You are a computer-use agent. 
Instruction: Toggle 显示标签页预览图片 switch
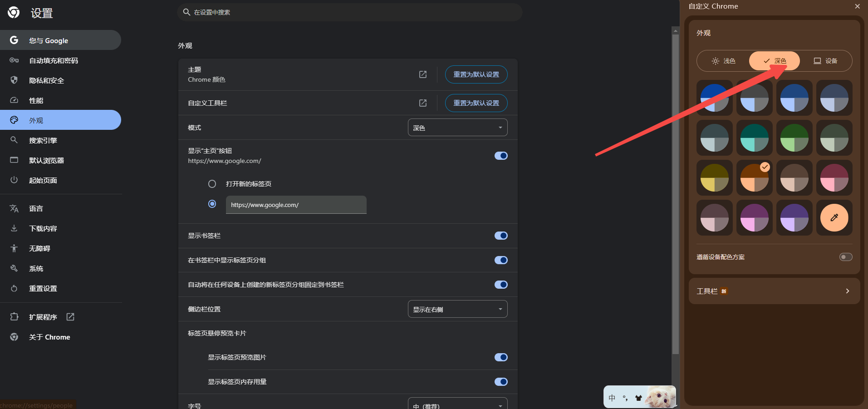click(501, 357)
